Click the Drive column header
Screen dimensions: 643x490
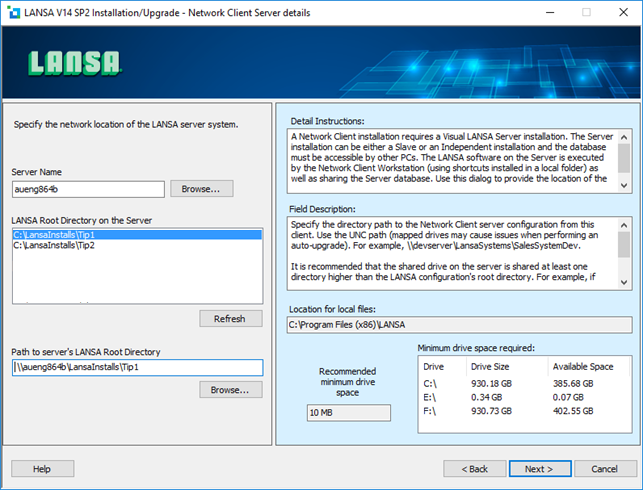(x=442, y=367)
